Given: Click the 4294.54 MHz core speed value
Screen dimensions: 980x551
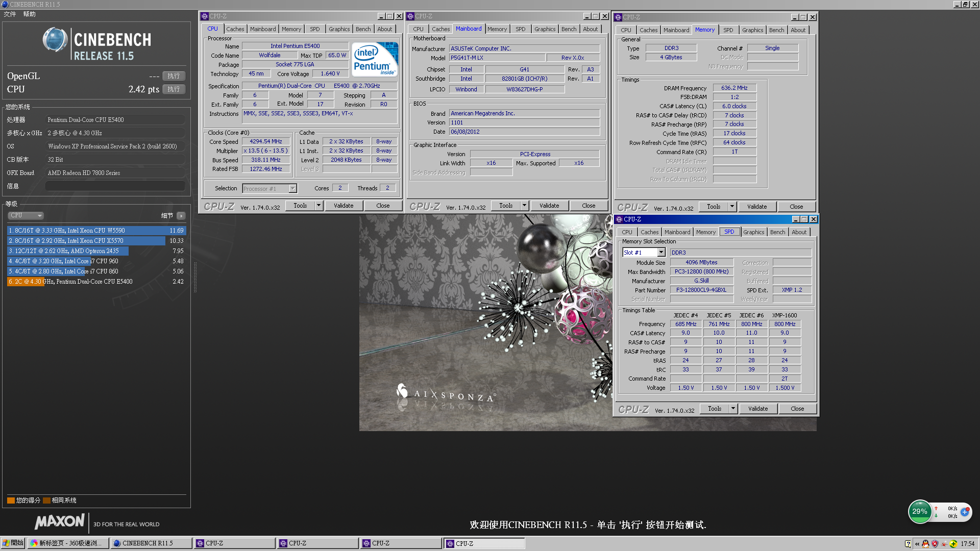Looking at the screenshot, I should (266, 142).
